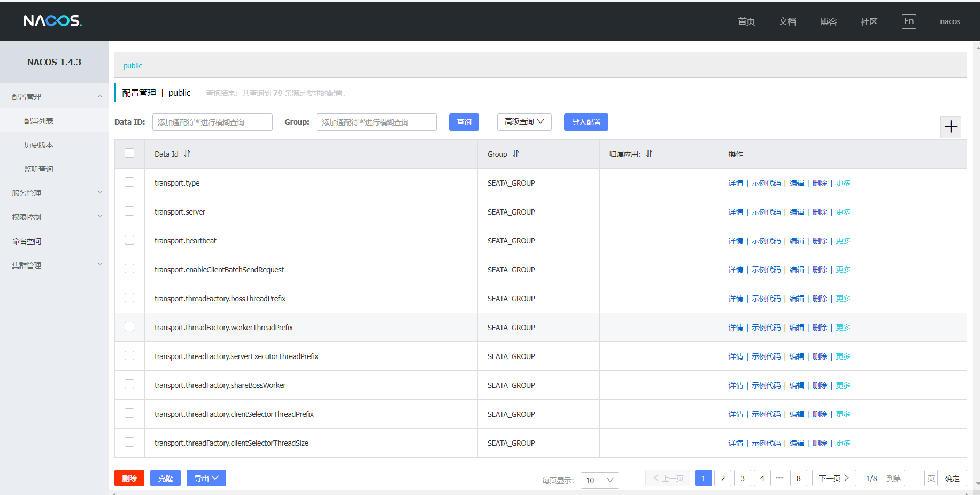
Task: Check the clientSelectorThreadPrefix row checkbox
Action: pos(129,413)
